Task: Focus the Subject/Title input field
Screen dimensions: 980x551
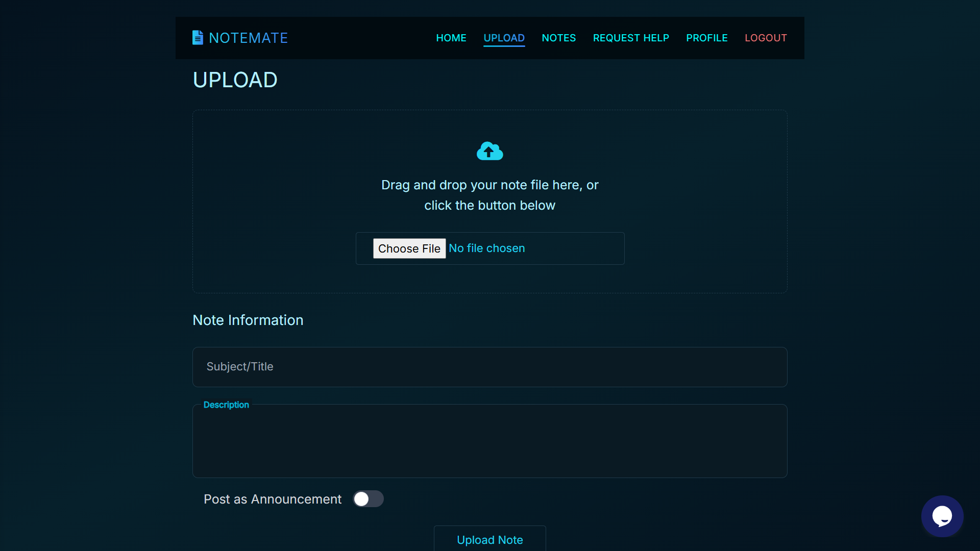Action: (489, 367)
